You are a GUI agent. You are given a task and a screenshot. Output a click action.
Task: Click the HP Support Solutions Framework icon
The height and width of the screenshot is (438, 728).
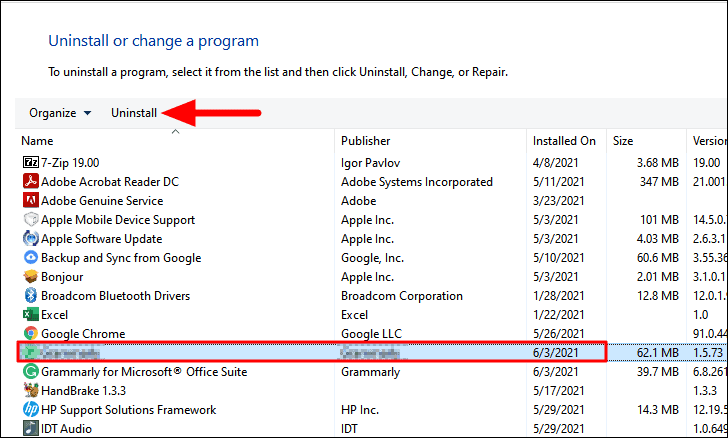[x=31, y=410]
